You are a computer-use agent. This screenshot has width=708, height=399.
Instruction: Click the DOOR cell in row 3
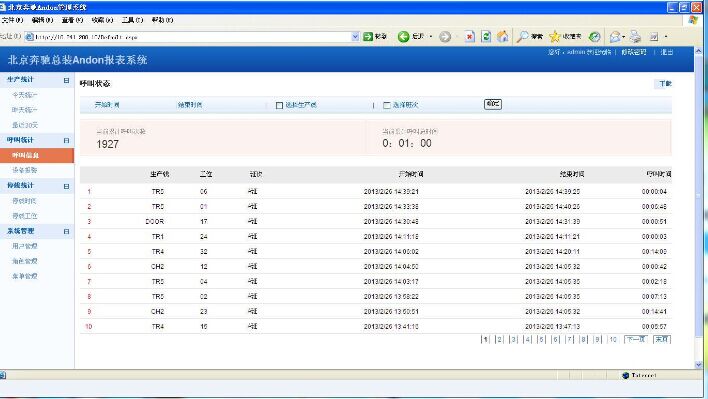[x=154, y=222]
